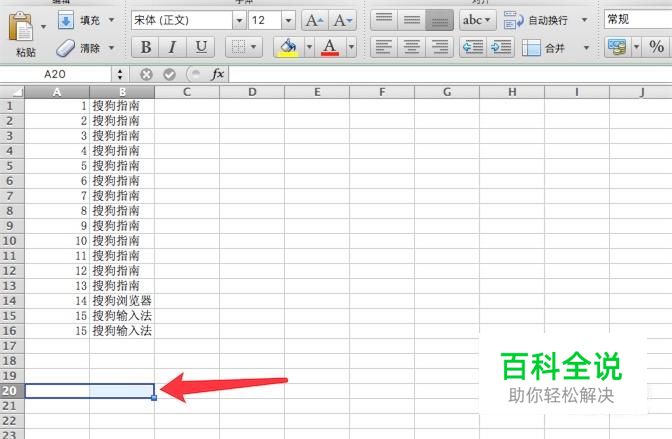
Task: Apply Percent style format
Action: click(656, 47)
